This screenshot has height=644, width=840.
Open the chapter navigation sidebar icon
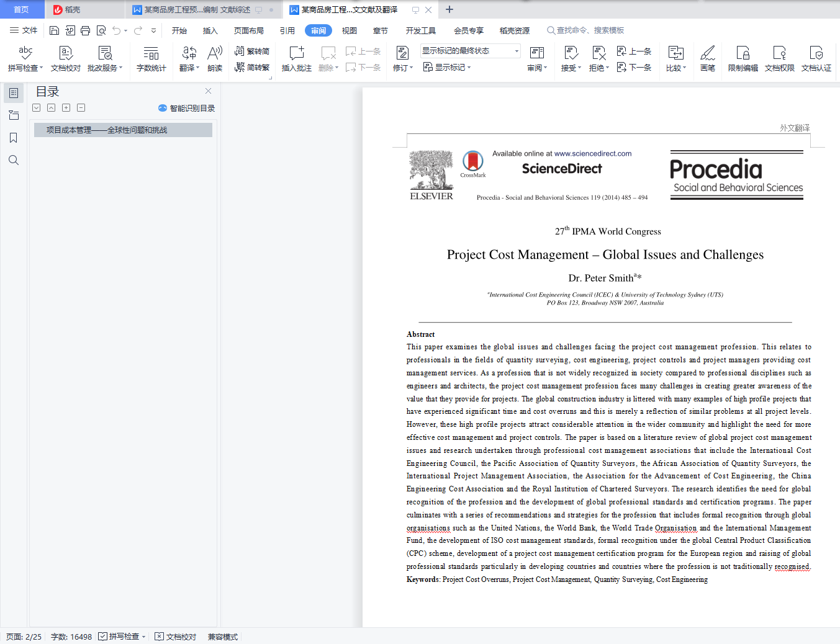14,115
